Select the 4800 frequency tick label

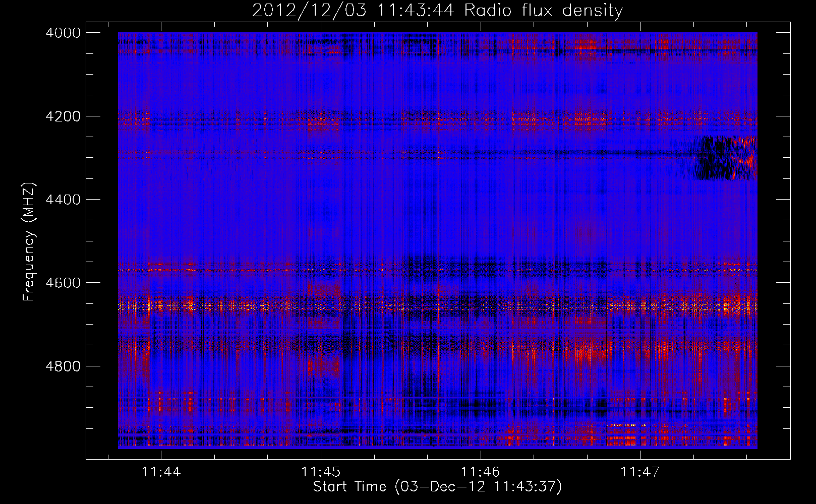(x=63, y=366)
